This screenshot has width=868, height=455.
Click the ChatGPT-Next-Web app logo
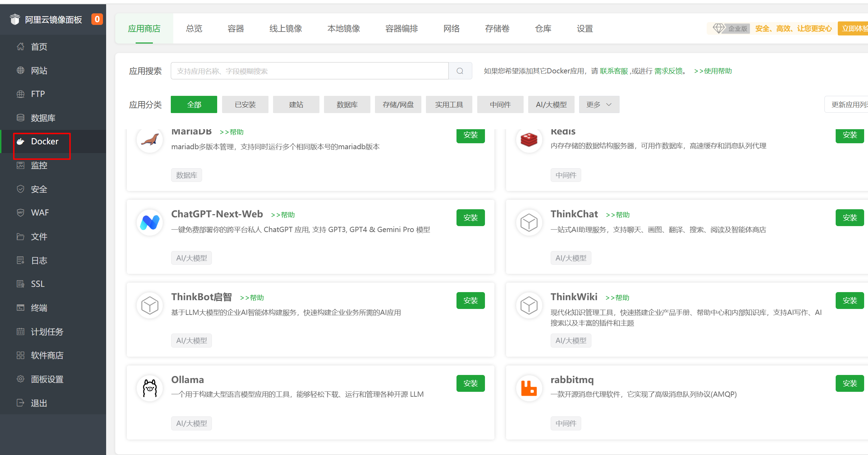[150, 223]
